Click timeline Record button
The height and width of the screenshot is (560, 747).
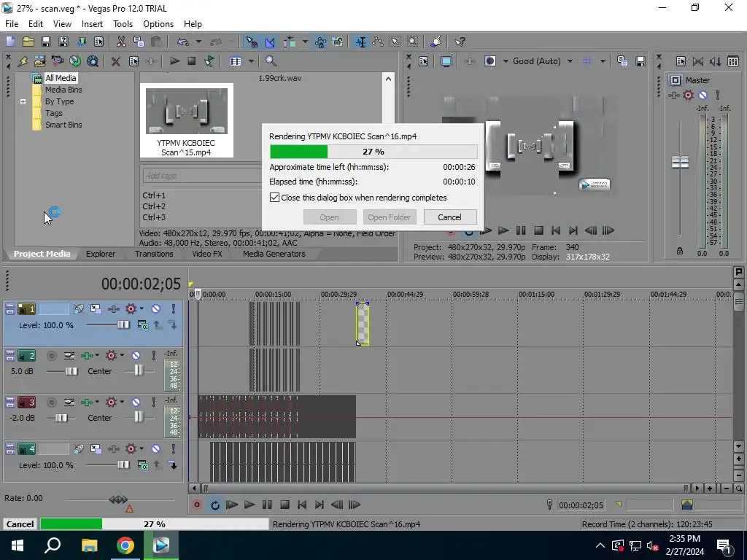[x=197, y=505]
